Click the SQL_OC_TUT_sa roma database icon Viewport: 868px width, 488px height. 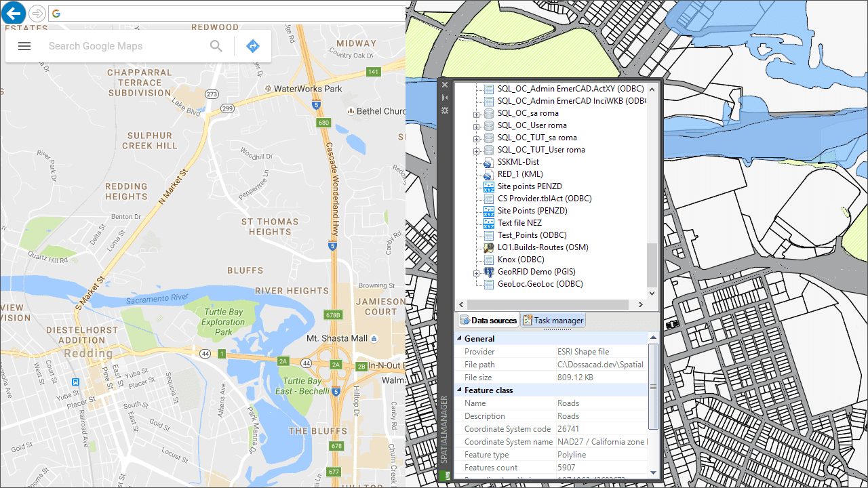coord(489,138)
